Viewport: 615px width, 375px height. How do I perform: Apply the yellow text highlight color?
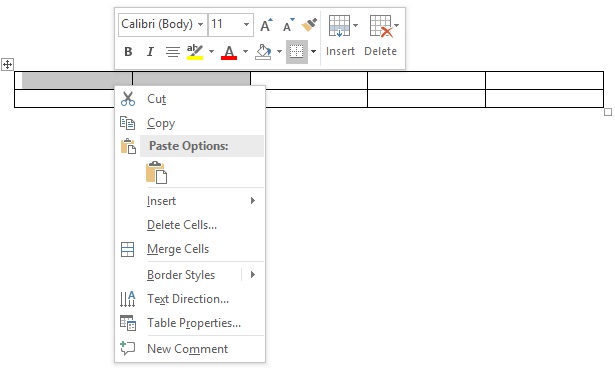pos(195,51)
